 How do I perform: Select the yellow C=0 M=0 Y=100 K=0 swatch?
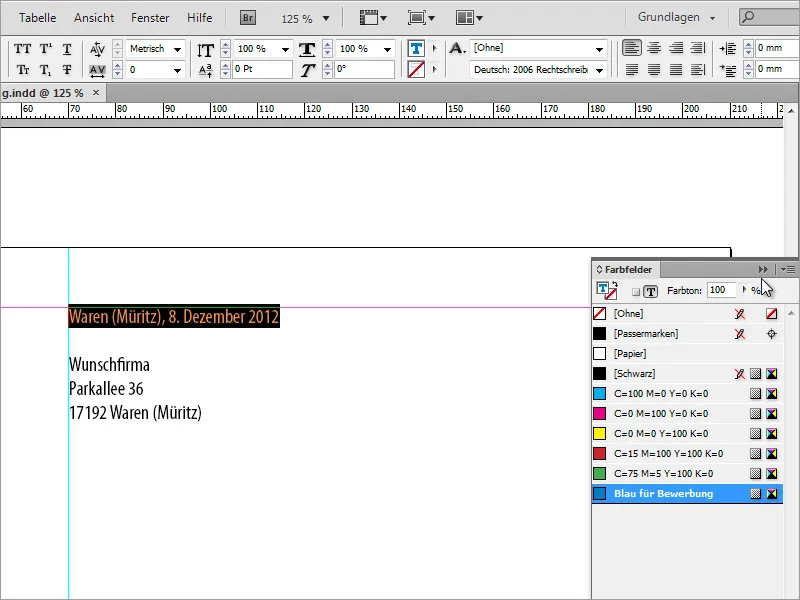(x=687, y=434)
